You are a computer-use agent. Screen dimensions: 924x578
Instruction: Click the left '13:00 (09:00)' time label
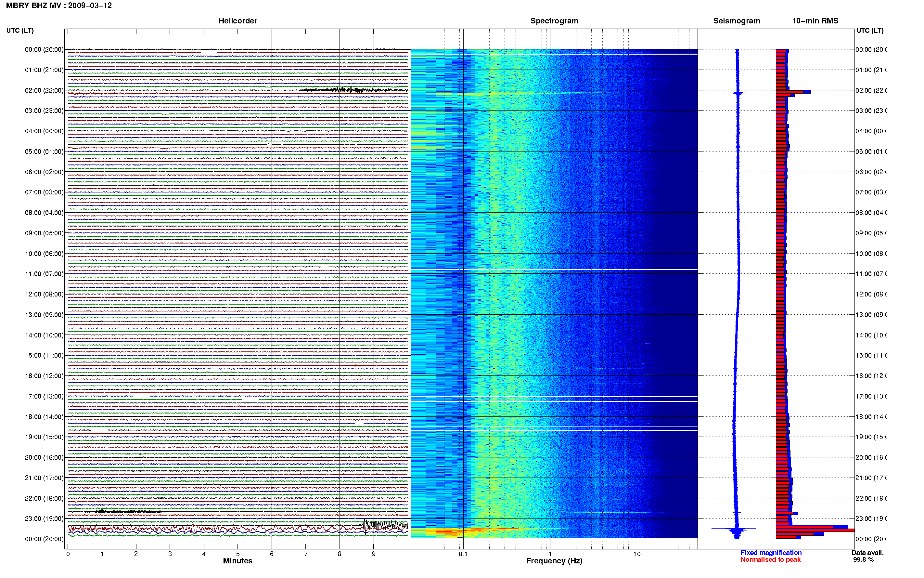click(44, 315)
